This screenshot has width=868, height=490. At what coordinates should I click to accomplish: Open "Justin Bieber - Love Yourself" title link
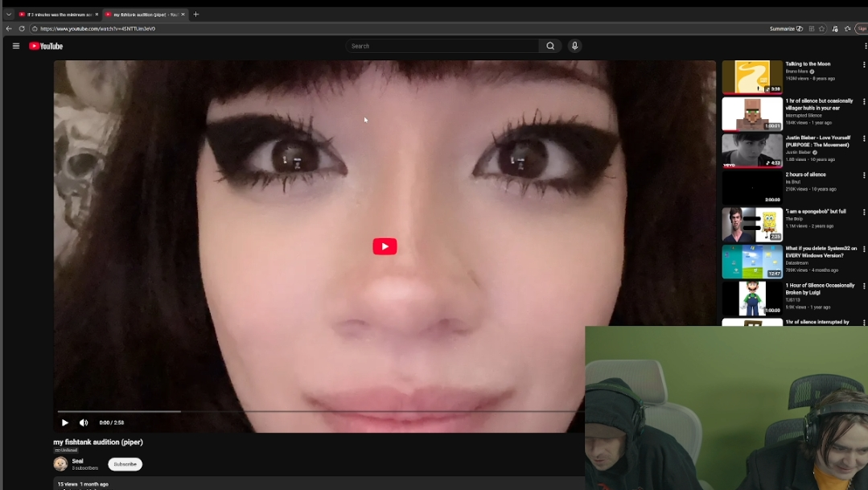(x=817, y=141)
